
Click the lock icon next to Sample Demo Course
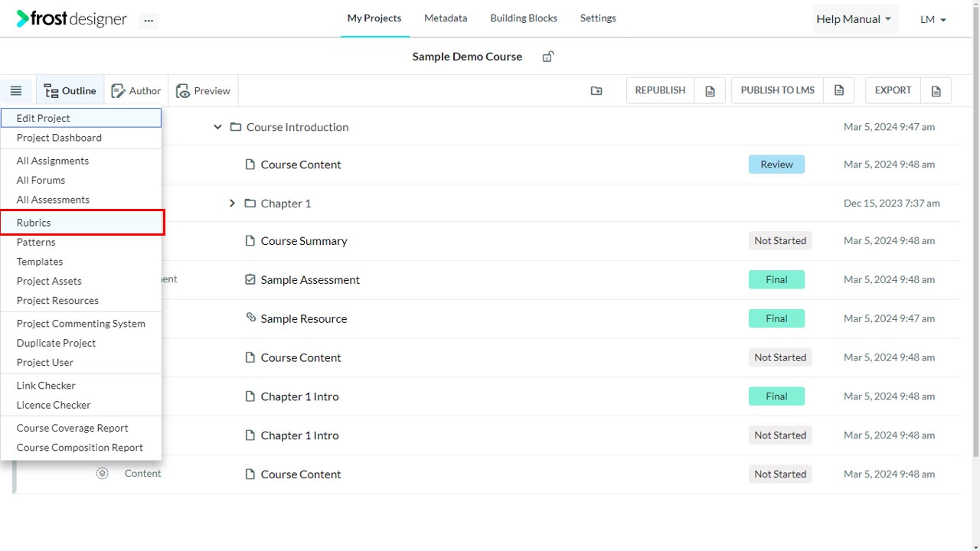(548, 57)
